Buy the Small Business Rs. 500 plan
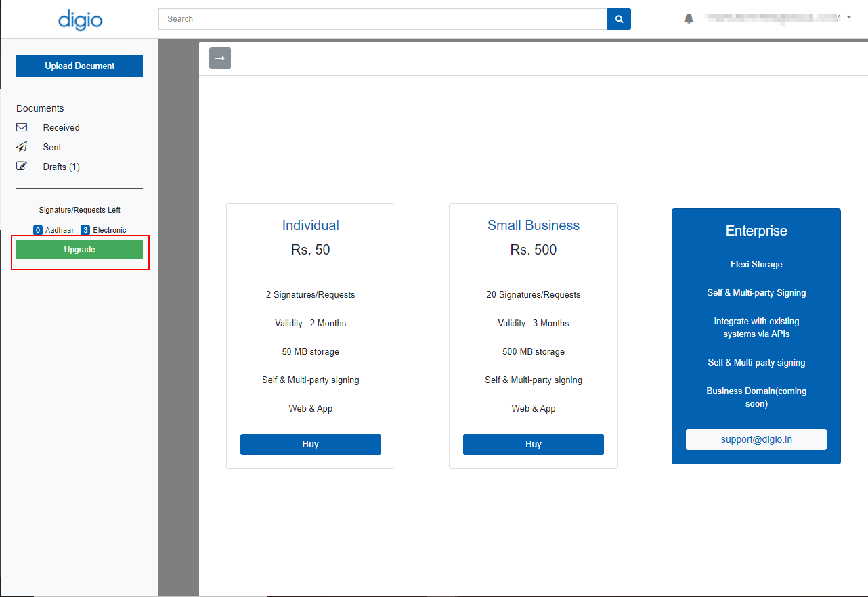This screenshot has height=597, width=868. (533, 444)
